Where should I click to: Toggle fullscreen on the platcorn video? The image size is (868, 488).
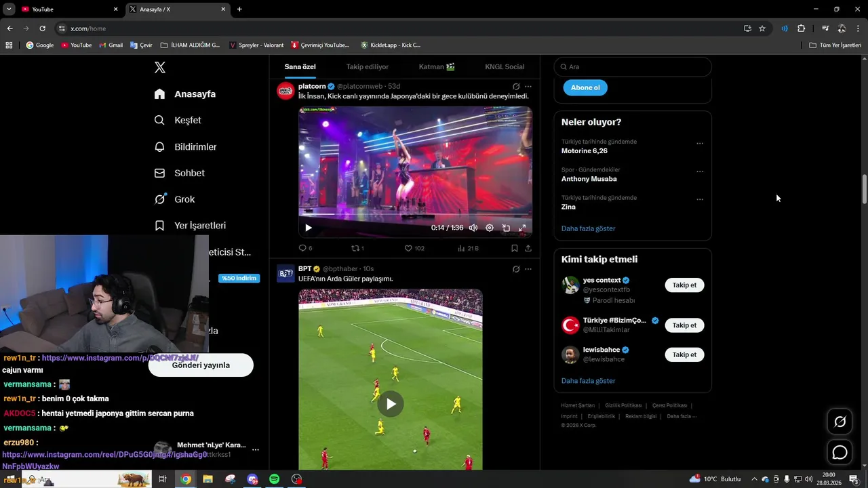point(522,228)
